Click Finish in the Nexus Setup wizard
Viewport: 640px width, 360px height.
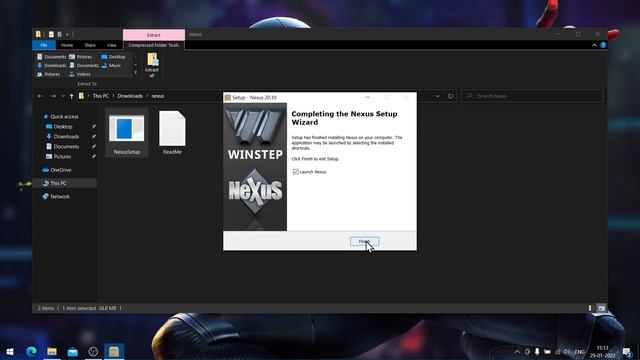click(x=364, y=241)
